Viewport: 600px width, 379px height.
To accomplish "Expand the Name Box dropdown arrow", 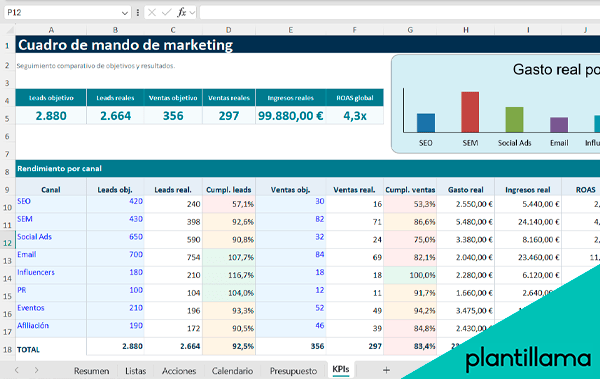I will click(124, 13).
